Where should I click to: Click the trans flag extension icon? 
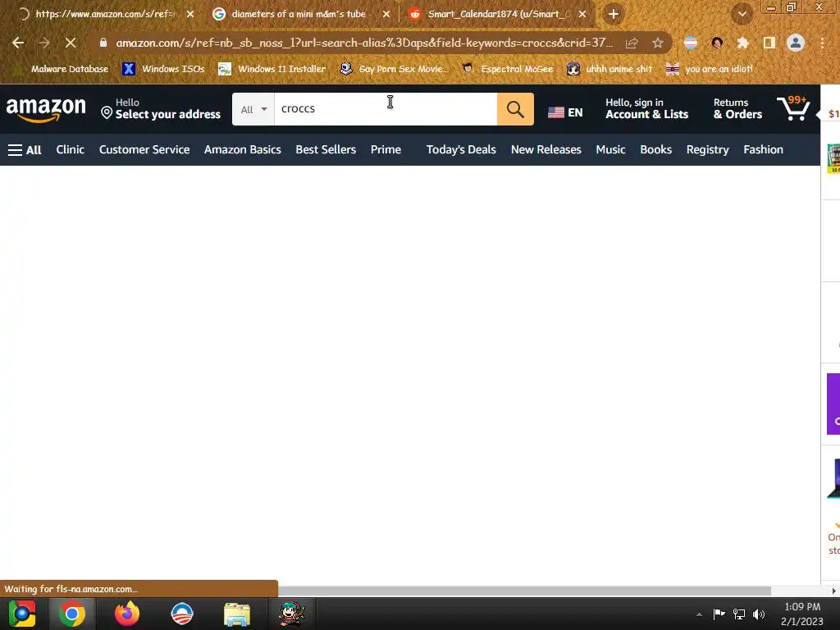coord(691,43)
